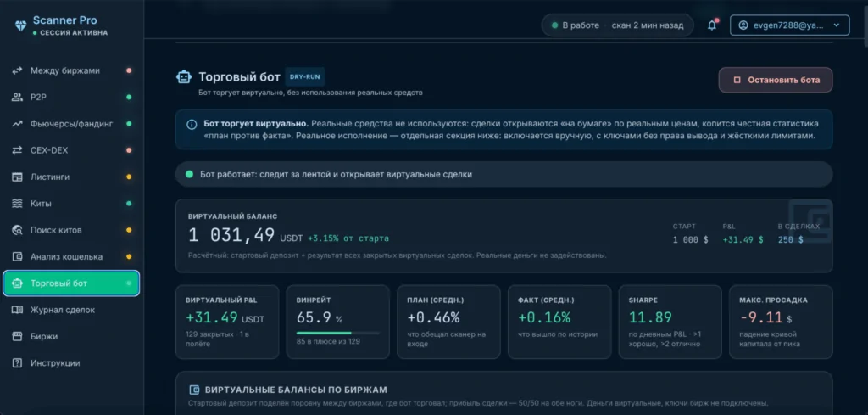This screenshot has width=868, height=415.
Task: Click the Киты waves icon
Action: click(17, 204)
